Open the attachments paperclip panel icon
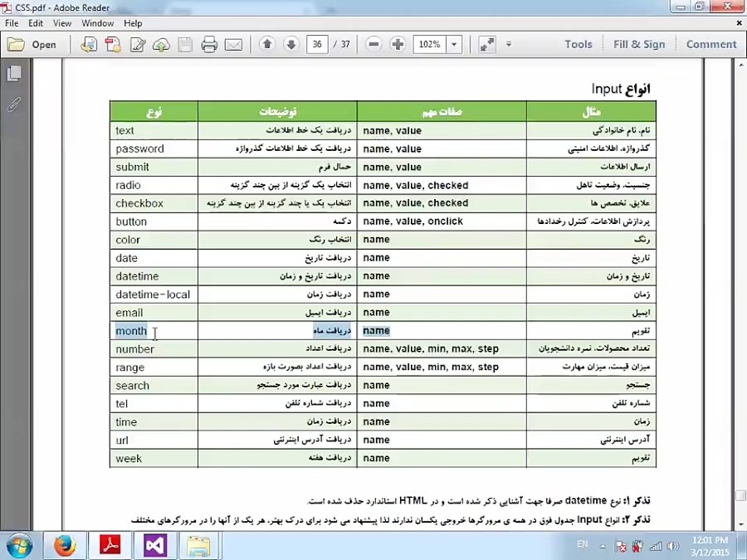Image resolution: width=747 pixels, height=560 pixels. (x=14, y=105)
